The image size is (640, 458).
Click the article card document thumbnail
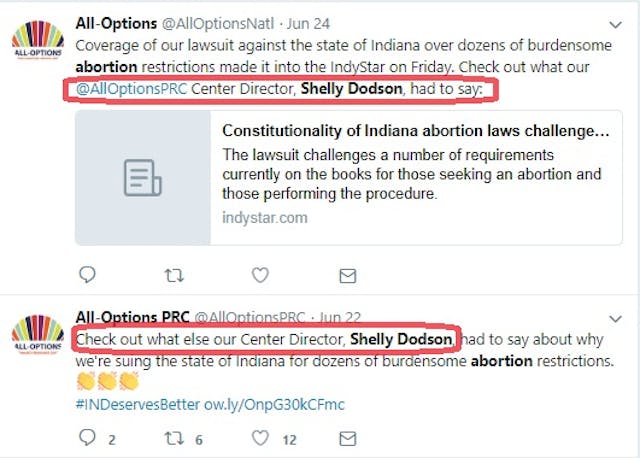pos(143,177)
